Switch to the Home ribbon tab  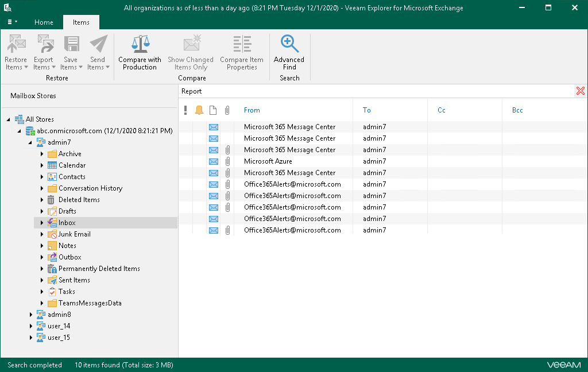44,22
